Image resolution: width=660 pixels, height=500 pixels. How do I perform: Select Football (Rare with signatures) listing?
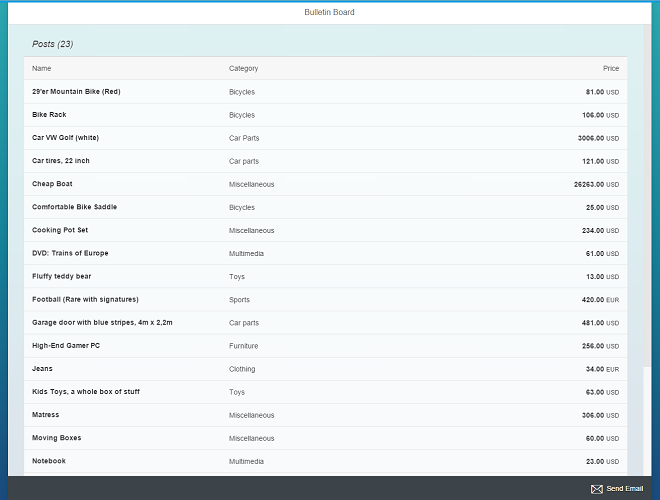click(x=85, y=299)
